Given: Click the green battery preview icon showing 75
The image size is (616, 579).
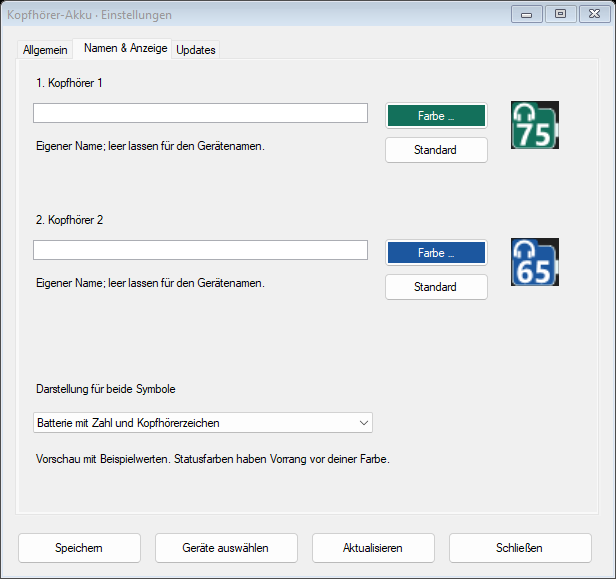Looking at the screenshot, I should [535, 125].
